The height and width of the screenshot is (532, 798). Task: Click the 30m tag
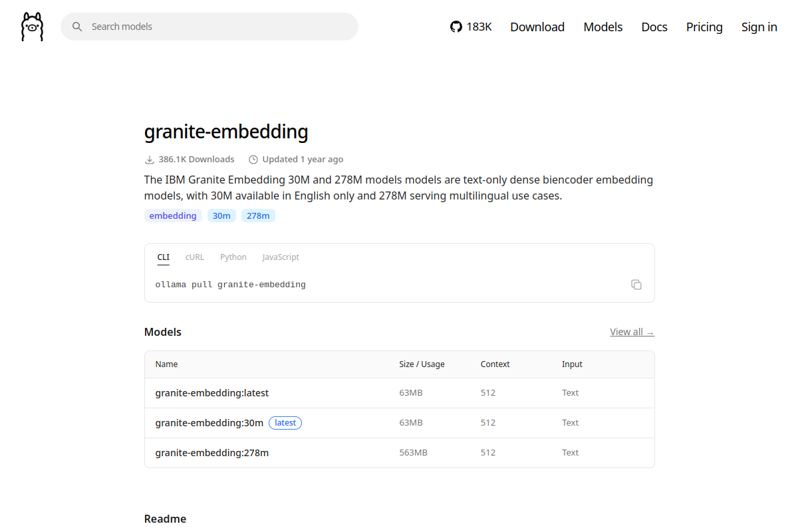click(x=221, y=215)
